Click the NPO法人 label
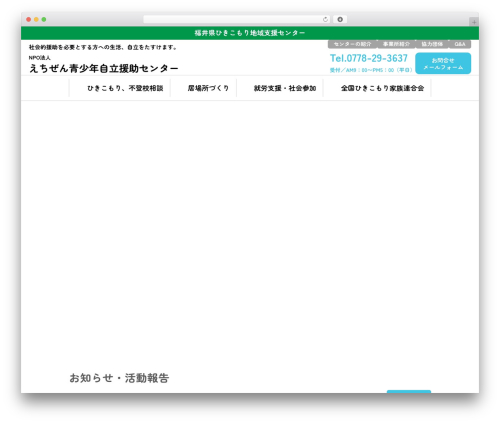 click(x=39, y=58)
